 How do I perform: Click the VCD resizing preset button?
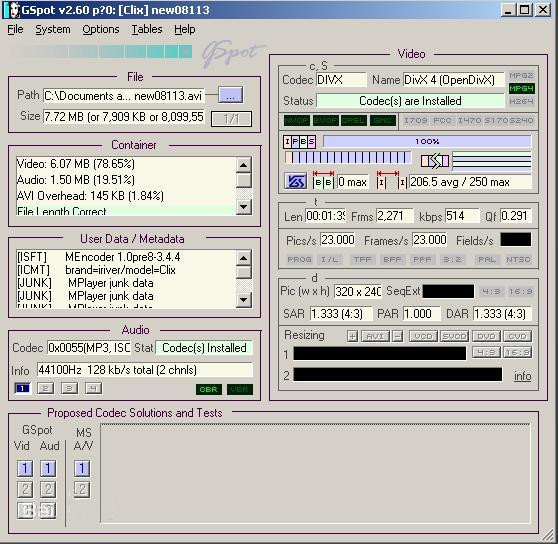(423, 336)
